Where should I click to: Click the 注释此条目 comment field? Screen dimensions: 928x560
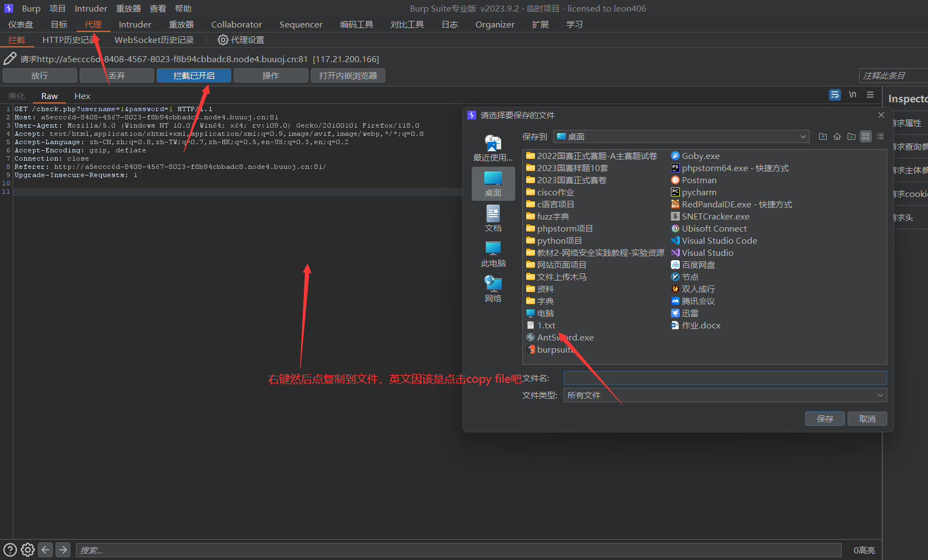[x=893, y=75]
